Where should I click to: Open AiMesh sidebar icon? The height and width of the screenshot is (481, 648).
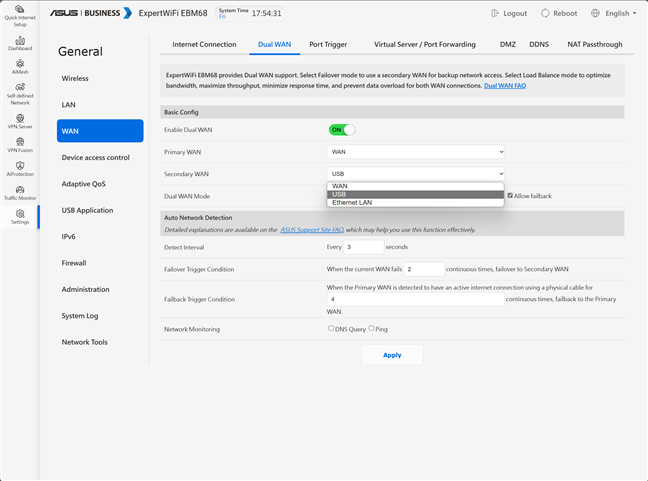tap(20, 67)
